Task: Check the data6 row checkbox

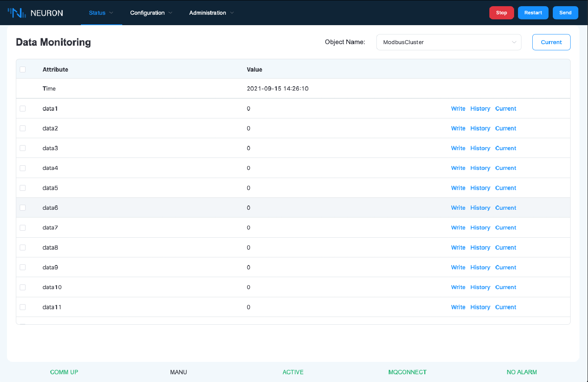Action: [x=23, y=207]
